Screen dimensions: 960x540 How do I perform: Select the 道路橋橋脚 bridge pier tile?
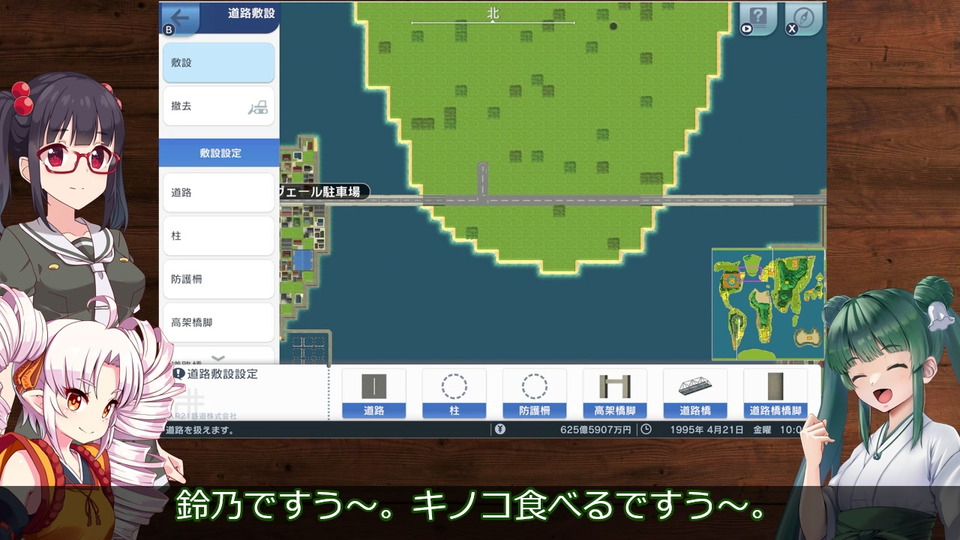[774, 394]
